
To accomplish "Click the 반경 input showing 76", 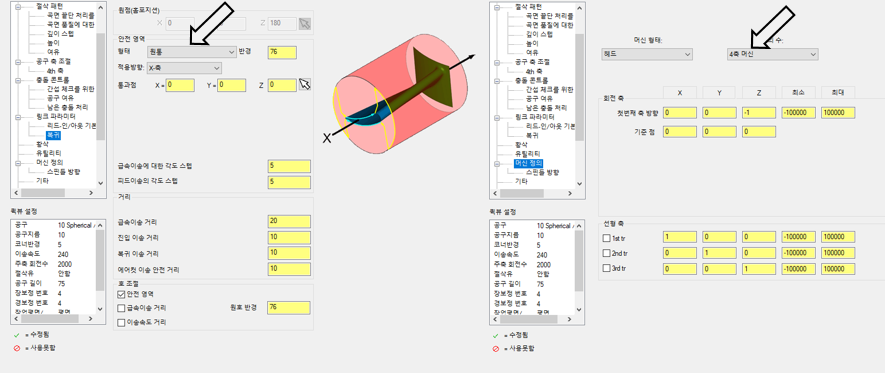I will click(x=282, y=52).
